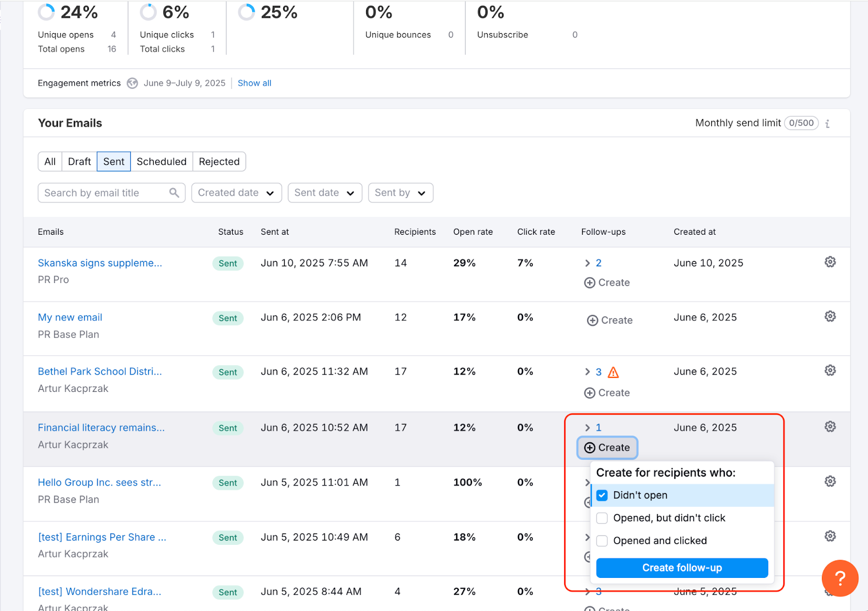
Task: Open the Sent by filter dropdown
Action: tap(400, 193)
